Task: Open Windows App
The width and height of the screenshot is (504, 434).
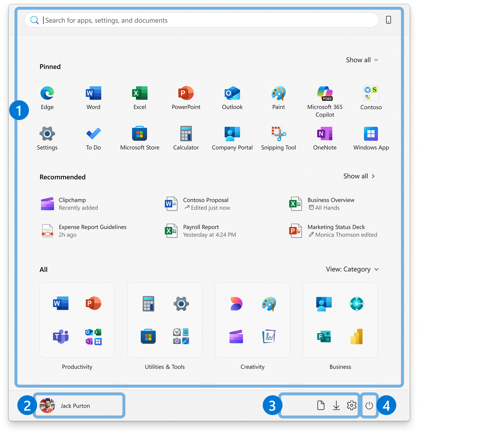Action: pos(371,139)
